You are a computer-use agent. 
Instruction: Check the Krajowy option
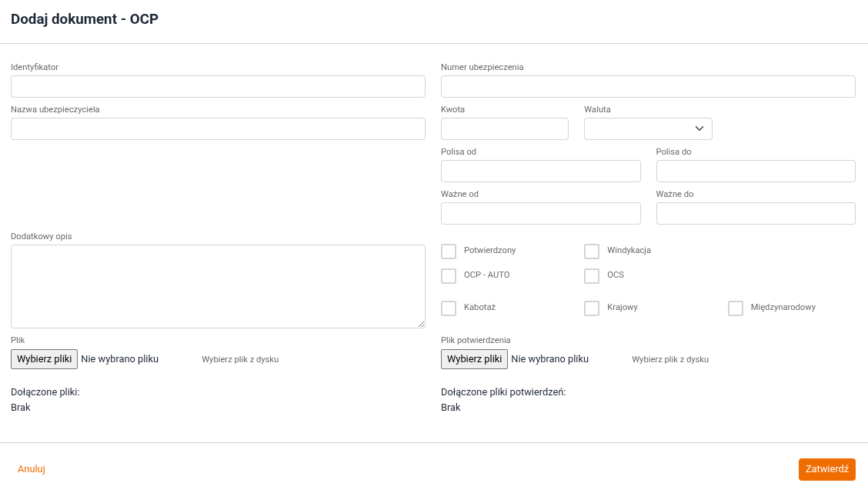[592, 308]
